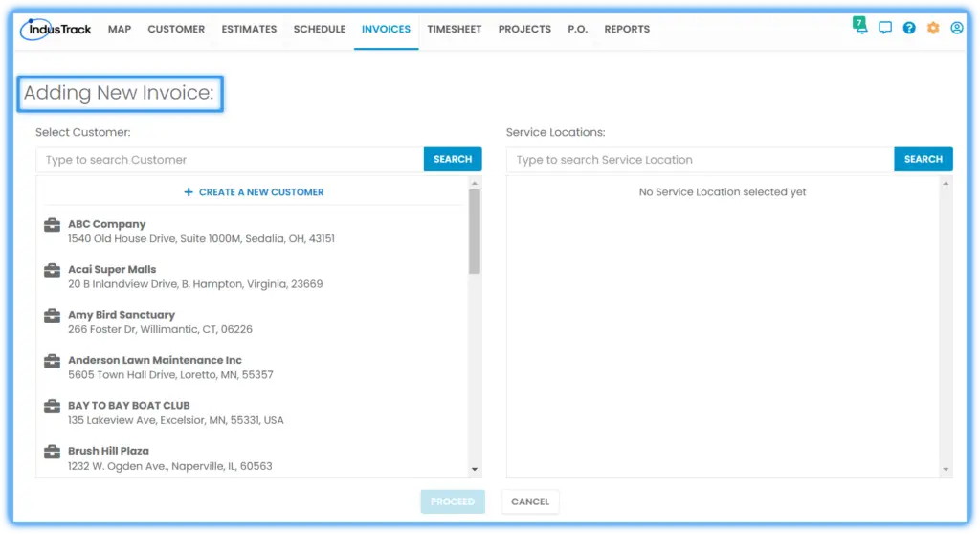The height and width of the screenshot is (535, 980).
Task: Click address 5605 Town Hall Drive, Loretto
Action: pyautogui.click(x=170, y=375)
